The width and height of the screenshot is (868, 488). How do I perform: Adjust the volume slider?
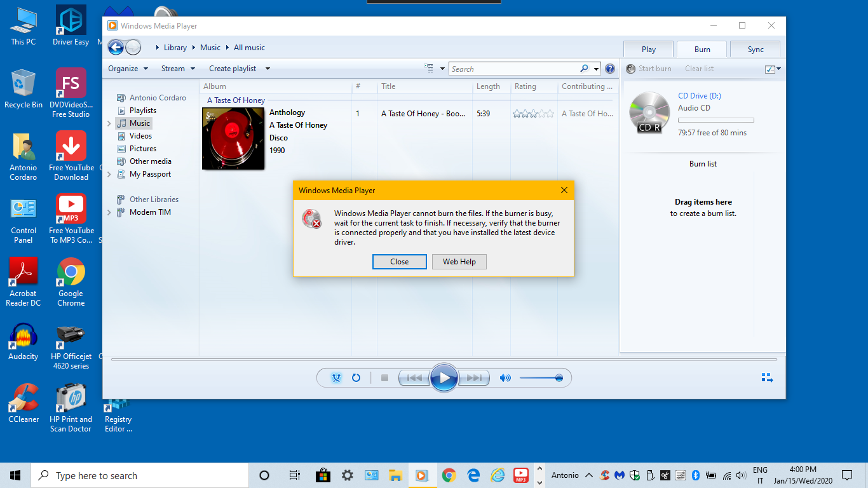(541, 377)
